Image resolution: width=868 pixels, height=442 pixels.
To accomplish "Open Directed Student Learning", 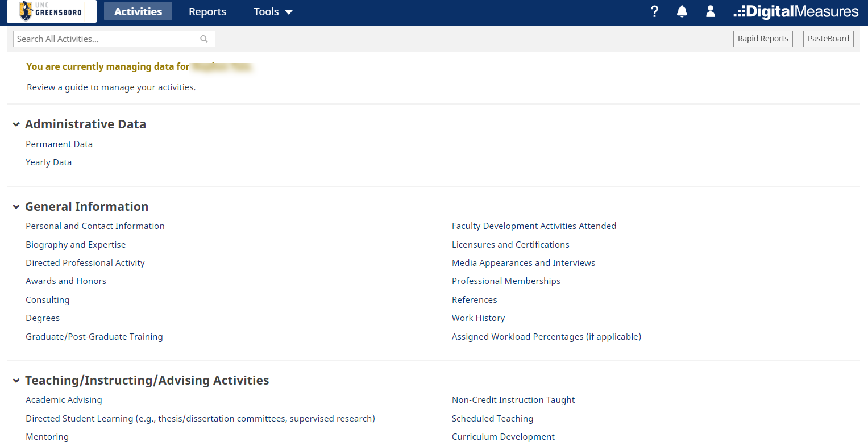I will 200,419.
